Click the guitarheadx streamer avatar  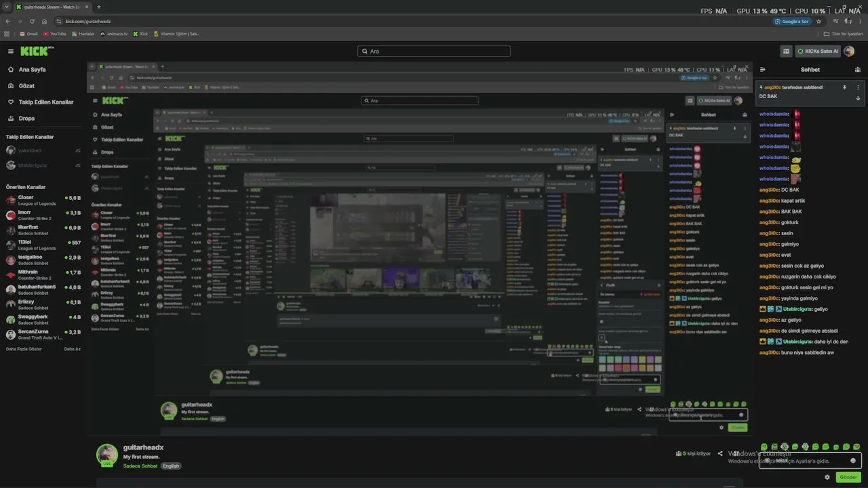107,455
